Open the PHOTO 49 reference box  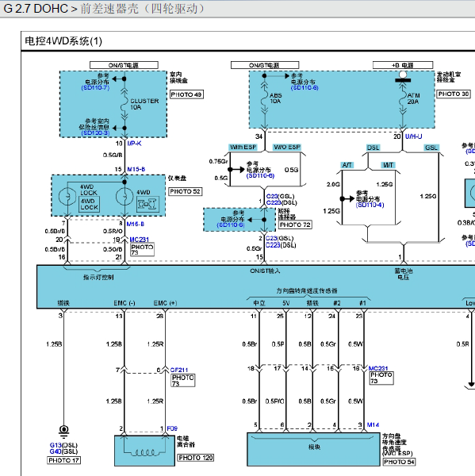(186, 94)
